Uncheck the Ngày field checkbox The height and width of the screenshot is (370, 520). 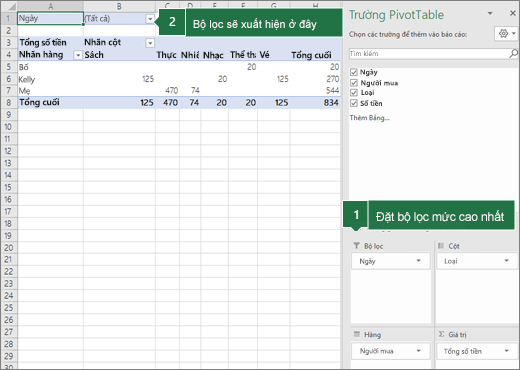click(354, 72)
